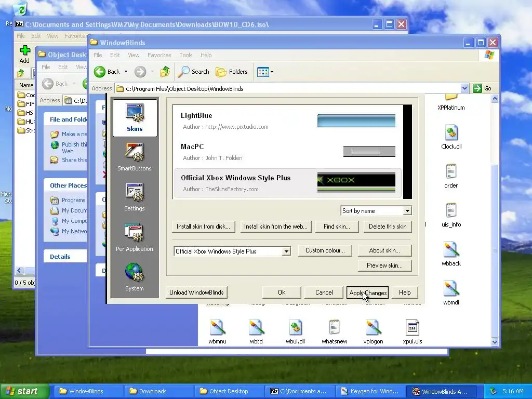Image resolution: width=532 pixels, height=399 pixels.
Task: Click the My Docum link in Other Places
Action: point(74,211)
